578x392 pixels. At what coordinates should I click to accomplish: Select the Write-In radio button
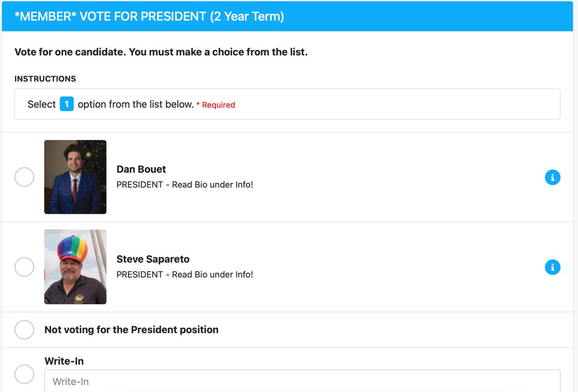click(x=25, y=374)
